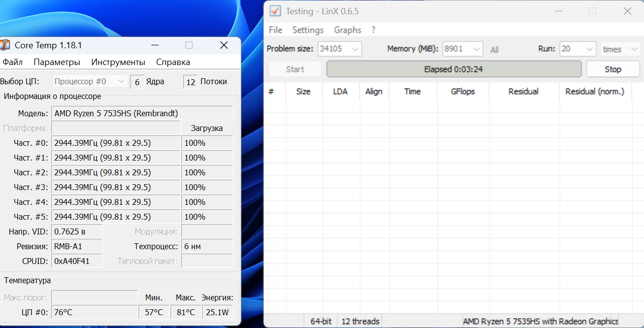The height and width of the screenshot is (328, 644).
Task: Click the GFlops column header
Action: coord(463,92)
